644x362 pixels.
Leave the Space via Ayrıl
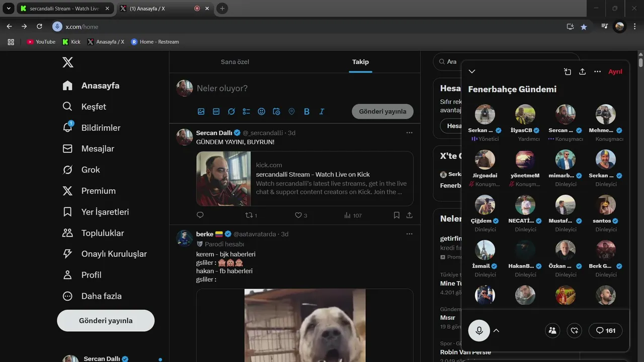click(615, 71)
